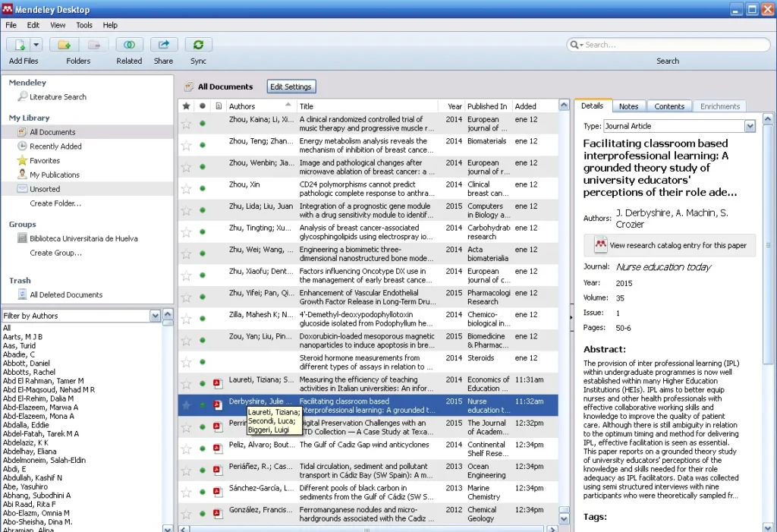Viewport: 777px width, 532px height.
Task: Open the Filter by Authors dropdown
Action: click(156, 316)
